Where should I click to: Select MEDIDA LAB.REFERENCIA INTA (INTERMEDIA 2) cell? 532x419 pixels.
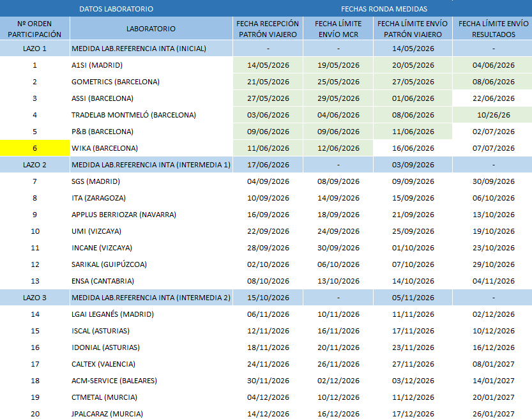151,298
